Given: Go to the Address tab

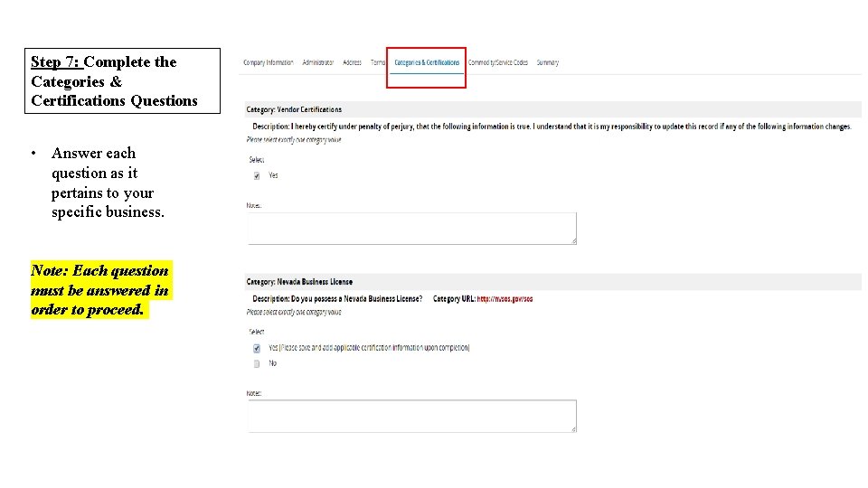Looking at the screenshot, I should pos(352,62).
